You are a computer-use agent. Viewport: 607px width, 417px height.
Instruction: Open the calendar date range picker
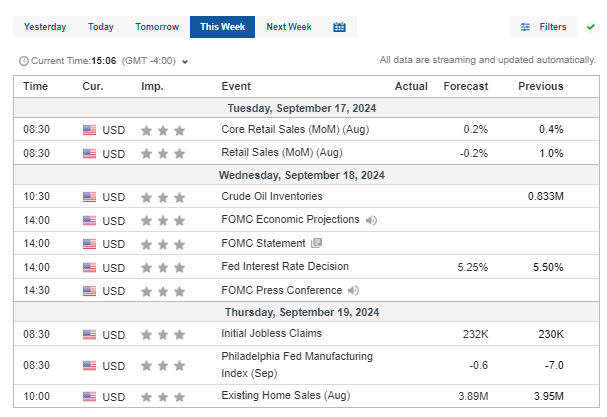point(340,27)
